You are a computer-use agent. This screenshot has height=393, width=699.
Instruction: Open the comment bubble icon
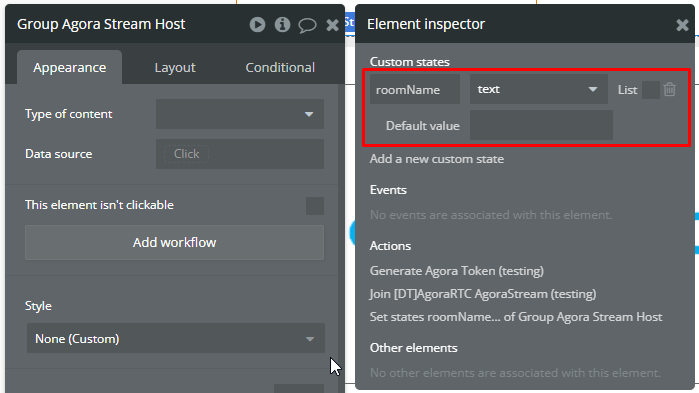click(x=307, y=25)
